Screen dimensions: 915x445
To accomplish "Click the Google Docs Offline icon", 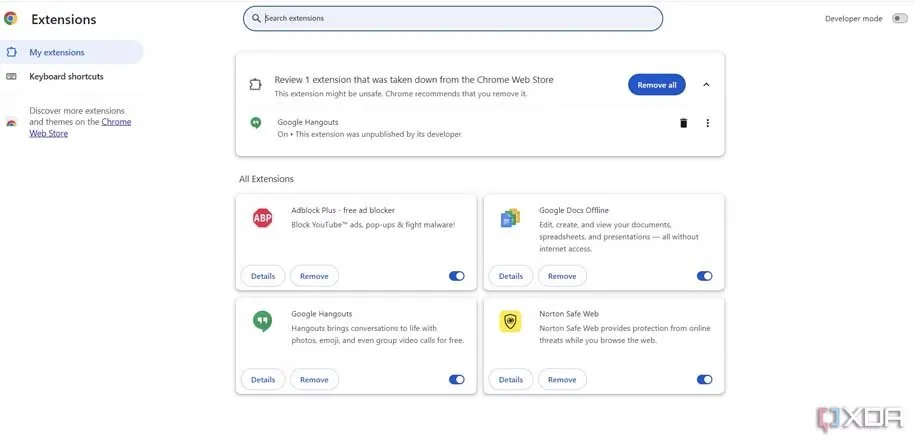I will click(510, 218).
